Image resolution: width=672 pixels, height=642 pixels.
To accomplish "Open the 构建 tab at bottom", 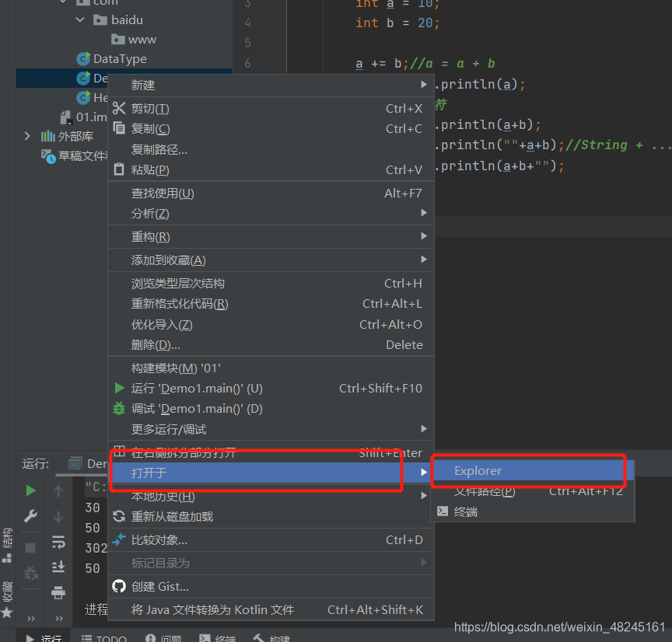I will [271, 637].
